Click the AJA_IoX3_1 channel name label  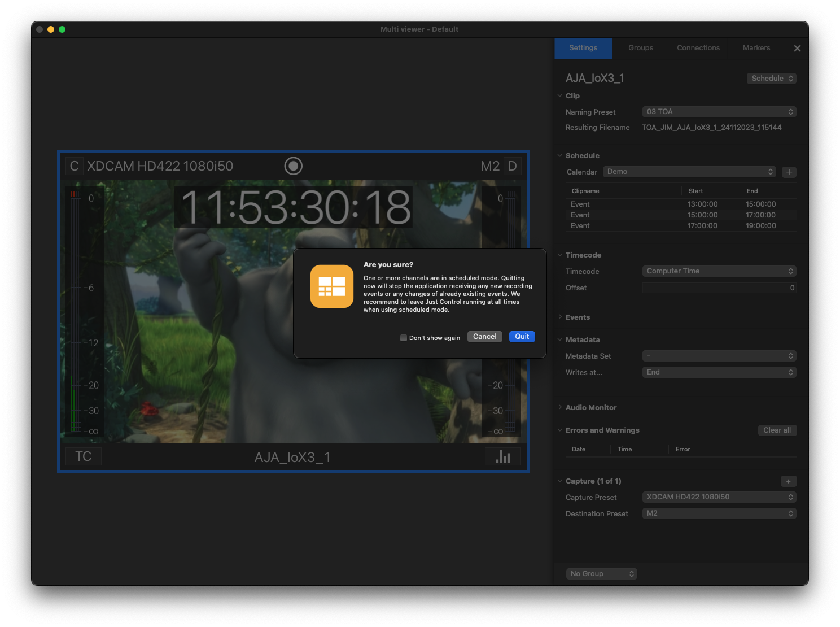click(292, 457)
